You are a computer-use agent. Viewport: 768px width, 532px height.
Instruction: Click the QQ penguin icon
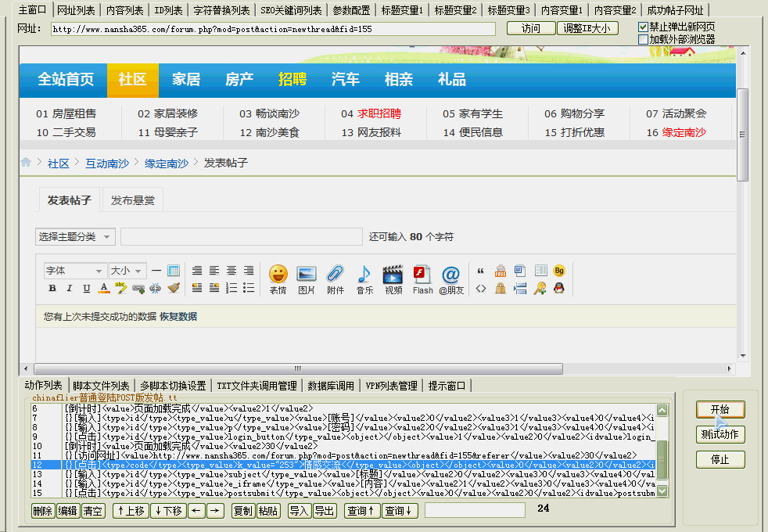click(x=559, y=288)
